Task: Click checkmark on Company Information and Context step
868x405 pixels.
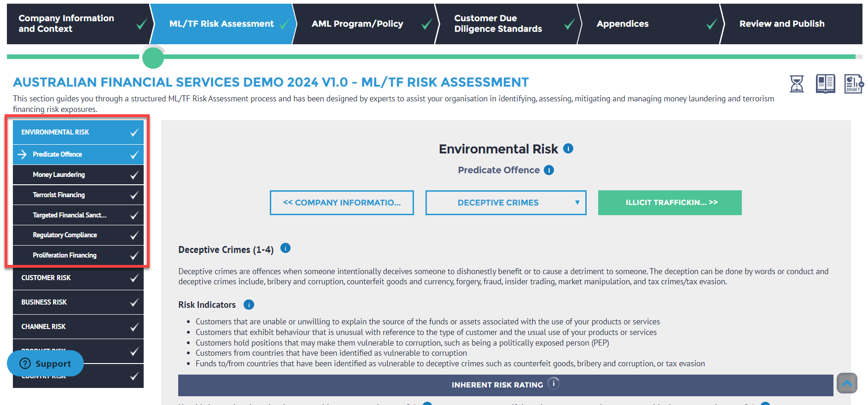Action: pyautogui.click(x=142, y=24)
